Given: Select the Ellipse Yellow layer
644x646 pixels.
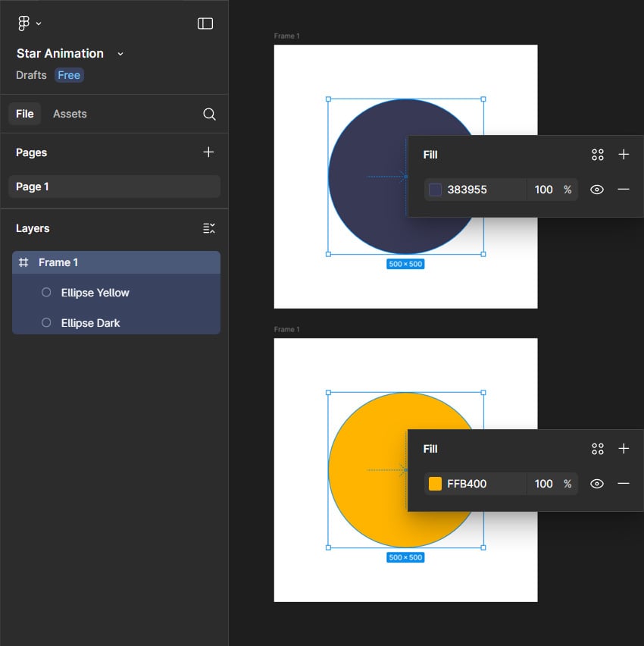Looking at the screenshot, I should click(x=95, y=293).
